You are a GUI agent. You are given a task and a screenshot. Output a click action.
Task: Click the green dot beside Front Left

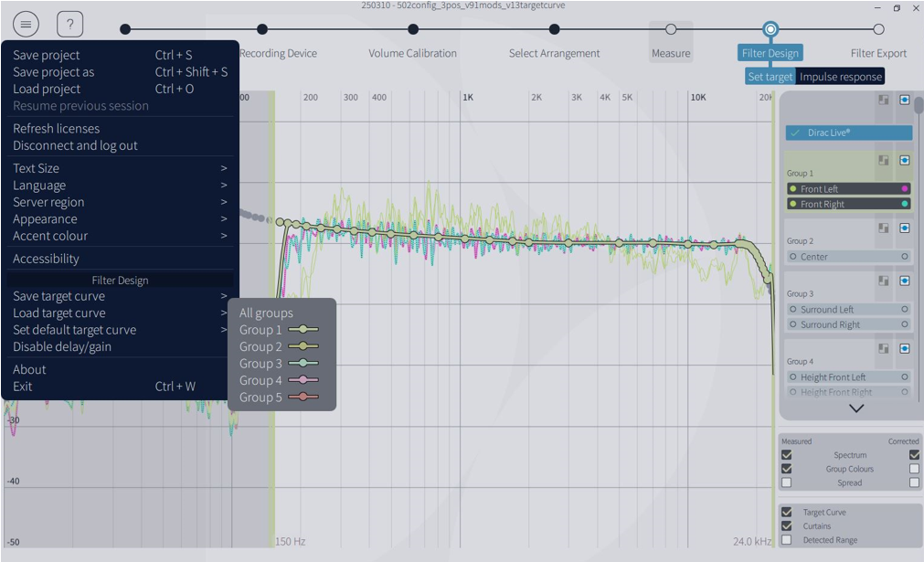(793, 189)
